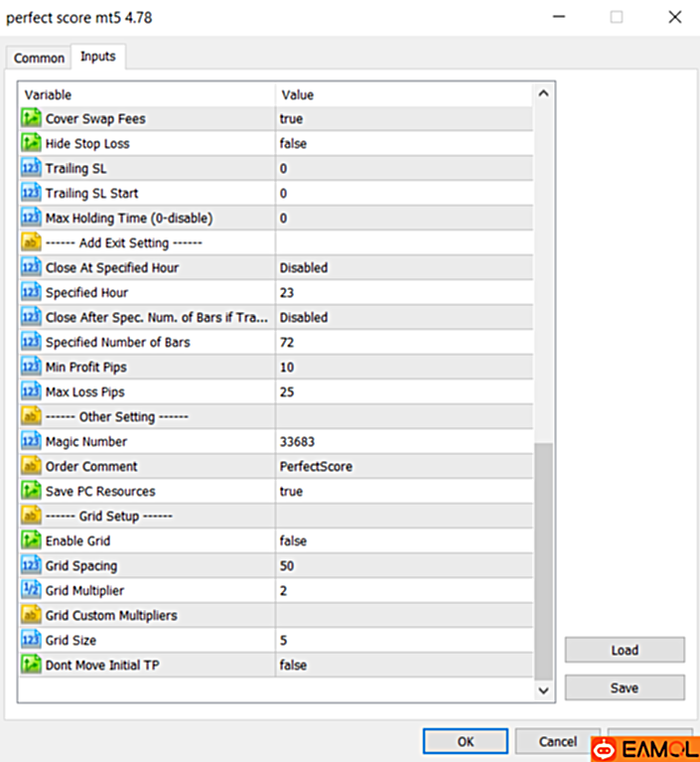Close the perfect score mt5 dialog
The width and height of the screenshot is (700, 762).
point(675,18)
